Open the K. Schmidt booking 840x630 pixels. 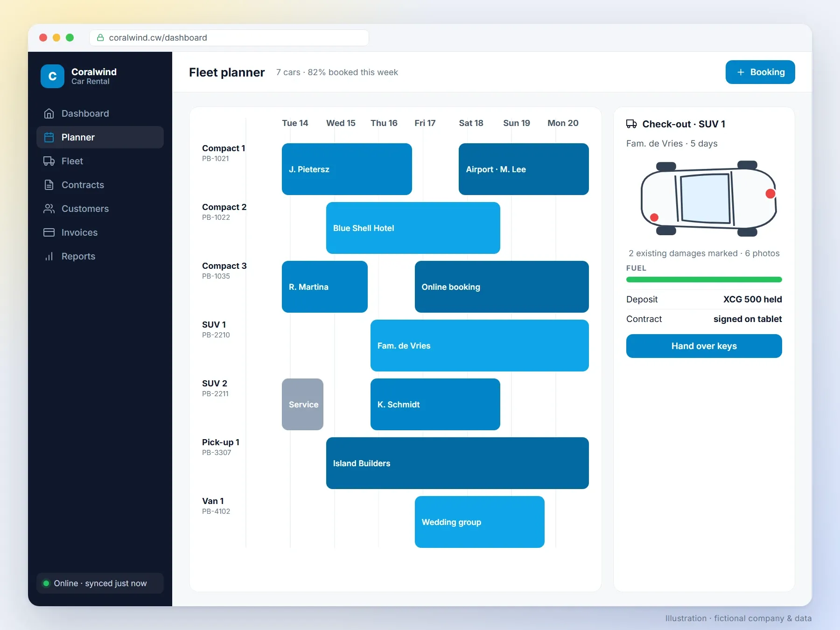coord(435,404)
